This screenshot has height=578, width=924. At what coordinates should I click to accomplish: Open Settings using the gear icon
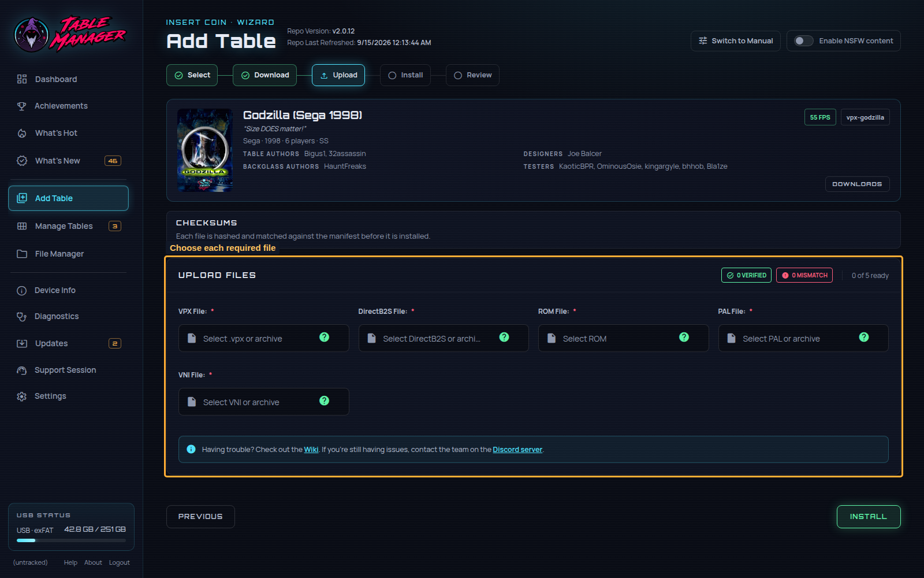[22, 396]
